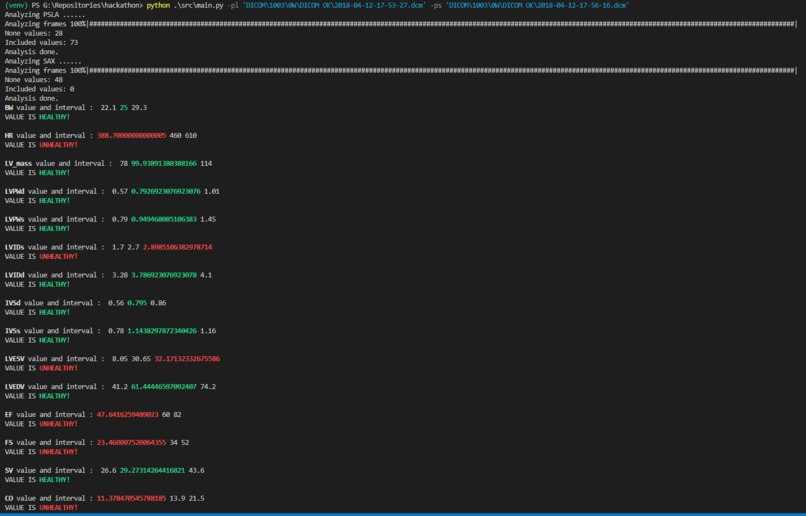Click the progress bar below 'Analyzing PSLA'

tap(442, 24)
